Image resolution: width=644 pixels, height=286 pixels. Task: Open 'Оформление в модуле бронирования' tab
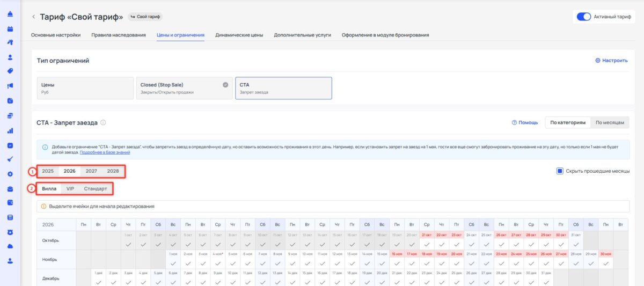click(x=385, y=35)
